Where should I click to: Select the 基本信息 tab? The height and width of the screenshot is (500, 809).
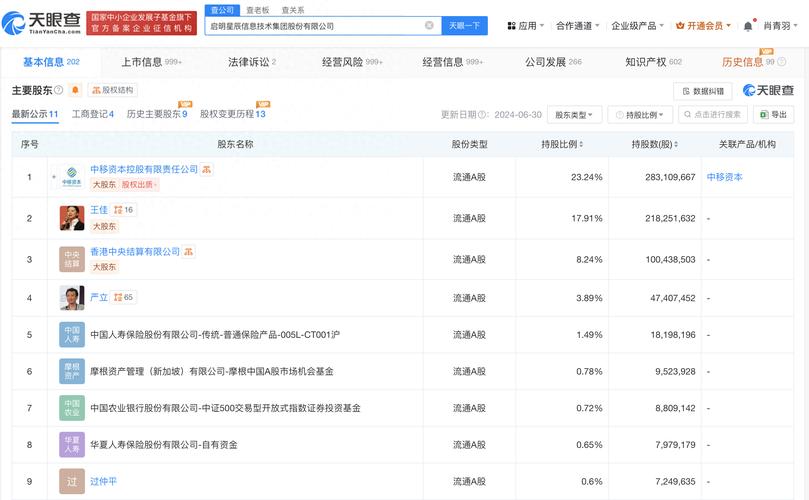click(51, 62)
